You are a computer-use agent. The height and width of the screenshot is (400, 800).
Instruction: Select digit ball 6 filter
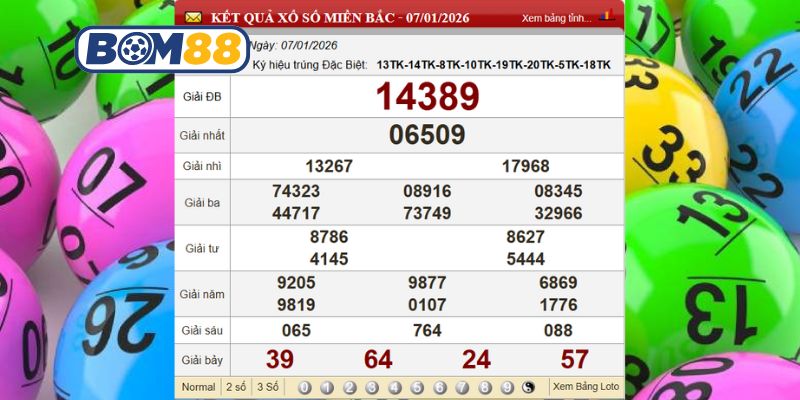pos(440,388)
